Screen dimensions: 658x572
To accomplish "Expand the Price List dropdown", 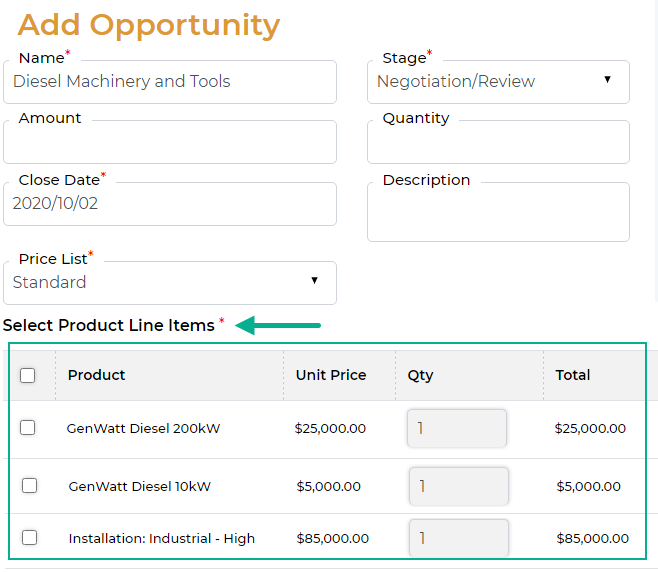I will (170, 283).
